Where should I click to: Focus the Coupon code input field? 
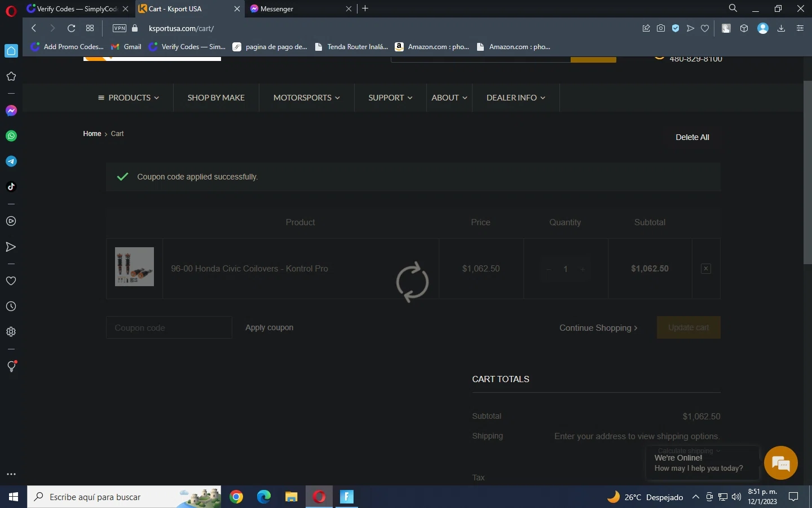[x=169, y=327]
